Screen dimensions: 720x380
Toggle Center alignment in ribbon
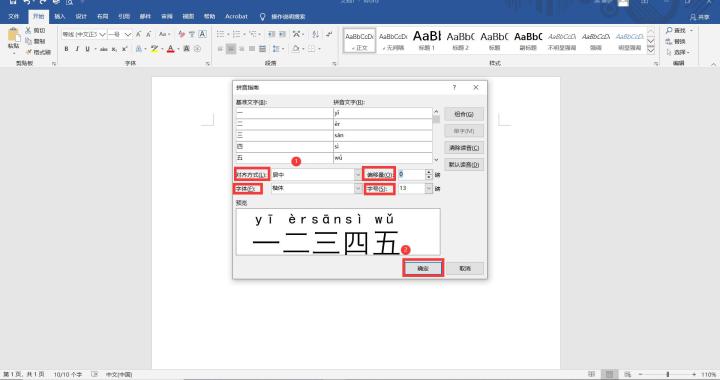point(231,49)
